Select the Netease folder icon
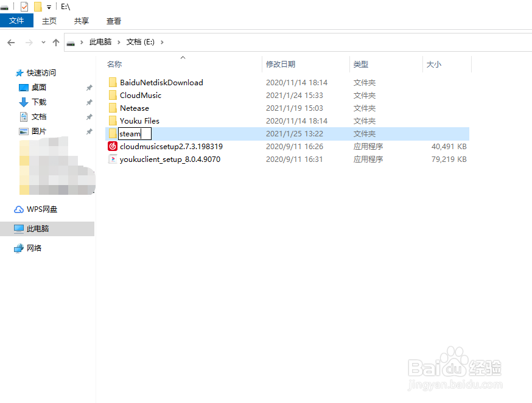The image size is (532, 403). coord(113,108)
